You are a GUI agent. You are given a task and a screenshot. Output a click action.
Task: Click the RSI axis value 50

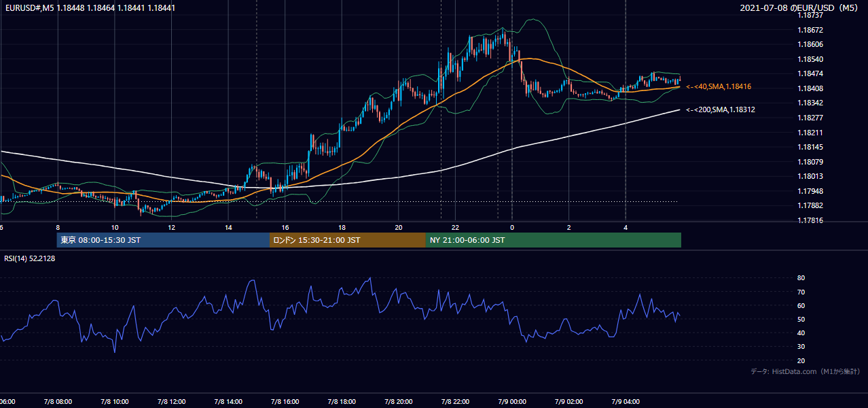coord(801,319)
